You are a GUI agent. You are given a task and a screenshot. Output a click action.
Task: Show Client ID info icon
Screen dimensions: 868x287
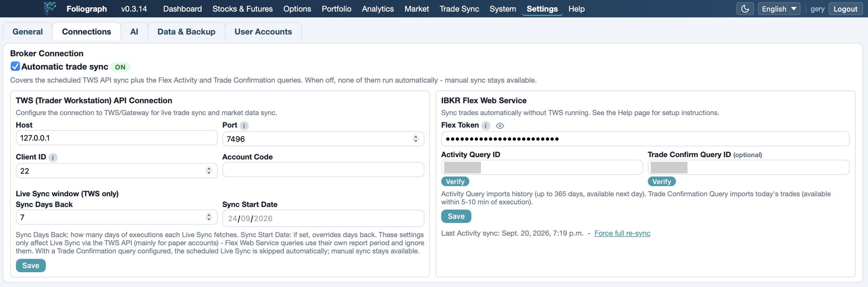[x=53, y=158]
